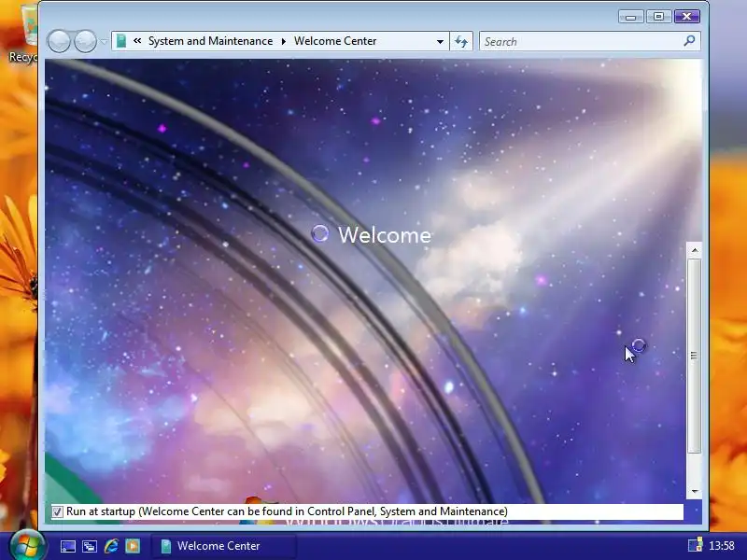
Task: Click Switch between windows Quick Launch icon
Action: 90,546
